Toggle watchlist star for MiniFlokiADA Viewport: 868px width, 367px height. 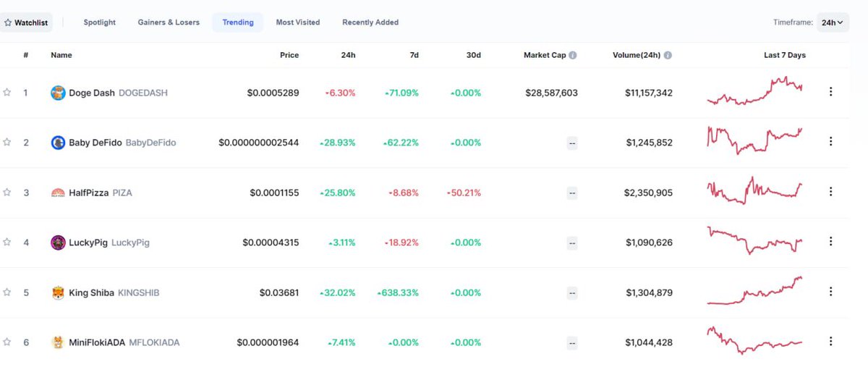pyautogui.click(x=7, y=342)
